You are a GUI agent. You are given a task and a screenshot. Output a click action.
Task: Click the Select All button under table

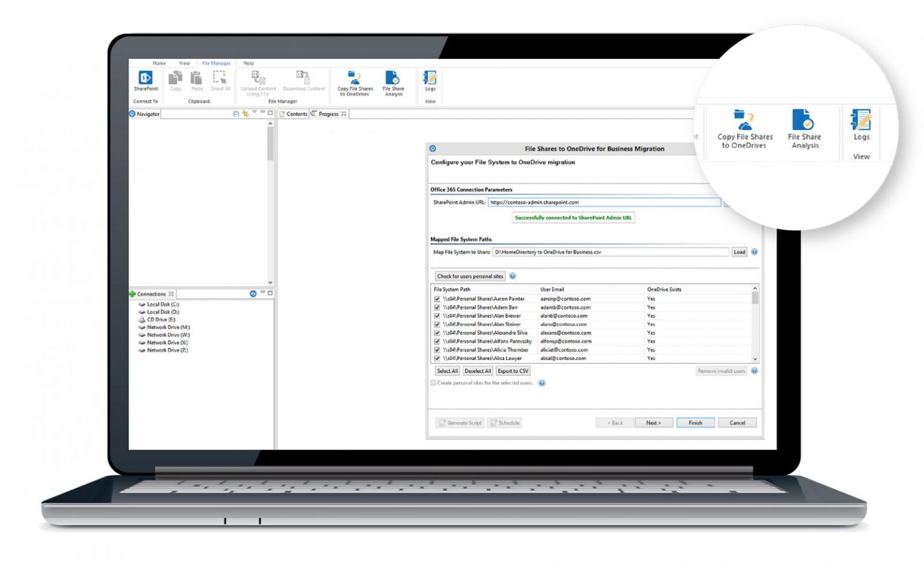click(x=447, y=371)
